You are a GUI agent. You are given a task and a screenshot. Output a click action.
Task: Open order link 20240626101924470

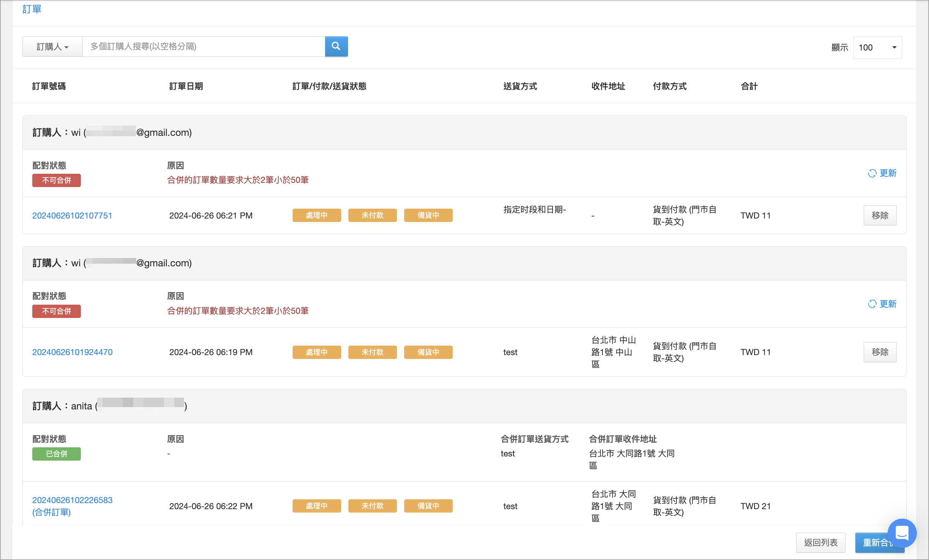[72, 352]
